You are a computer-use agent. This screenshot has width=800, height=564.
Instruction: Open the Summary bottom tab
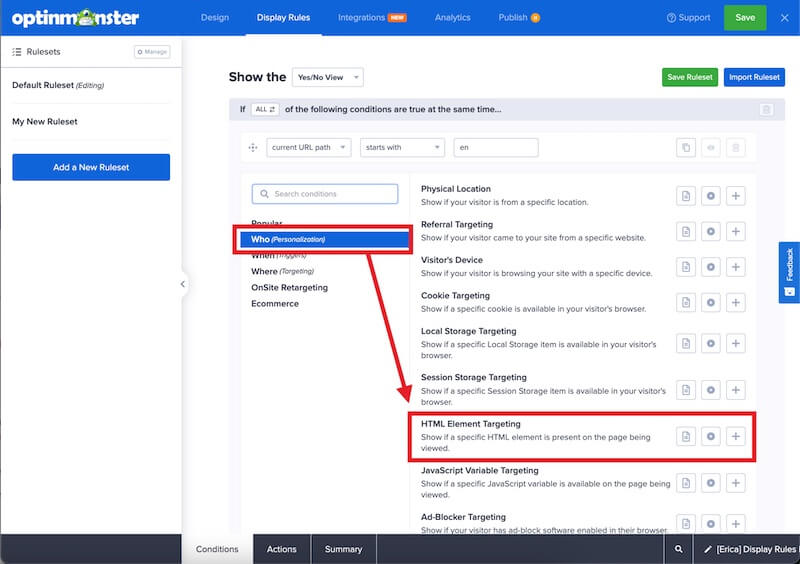pyautogui.click(x=343, y=549)
